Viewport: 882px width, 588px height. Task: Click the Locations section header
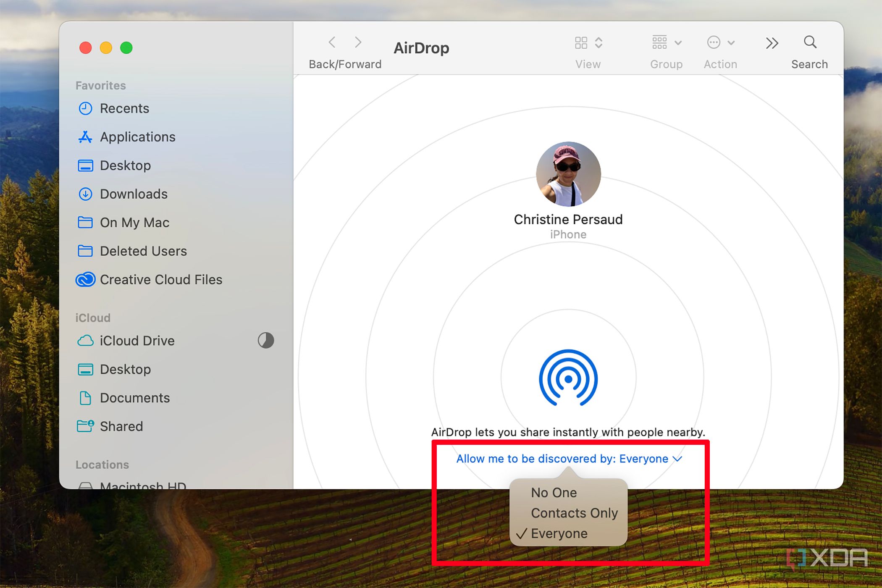pyautogui.click(x=102, y=465)
